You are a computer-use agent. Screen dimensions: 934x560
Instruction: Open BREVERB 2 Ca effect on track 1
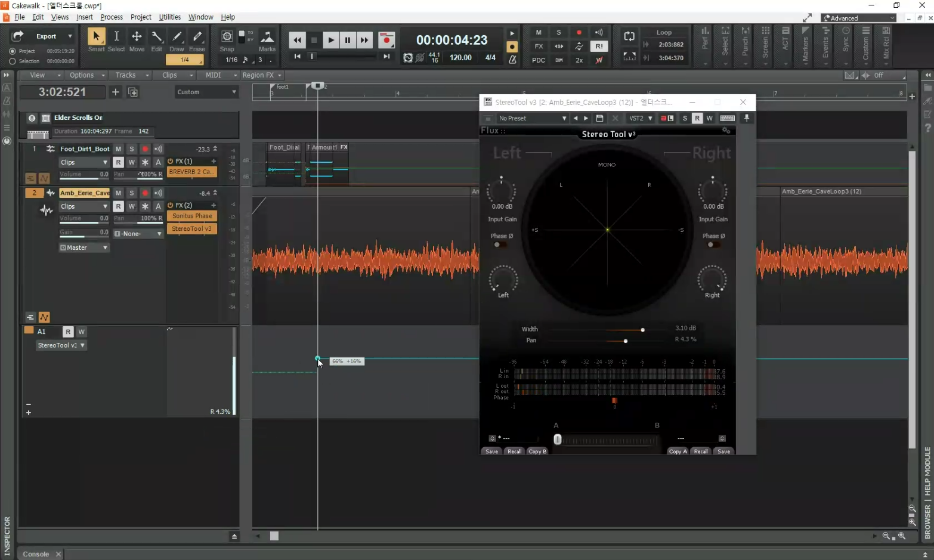[x=192, y=172]
